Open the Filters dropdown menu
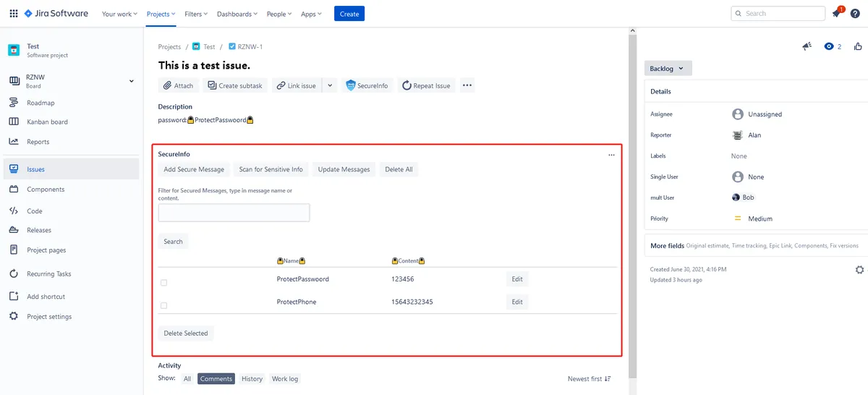The width and height of the screenshot is (868, 395). [195, 14]
